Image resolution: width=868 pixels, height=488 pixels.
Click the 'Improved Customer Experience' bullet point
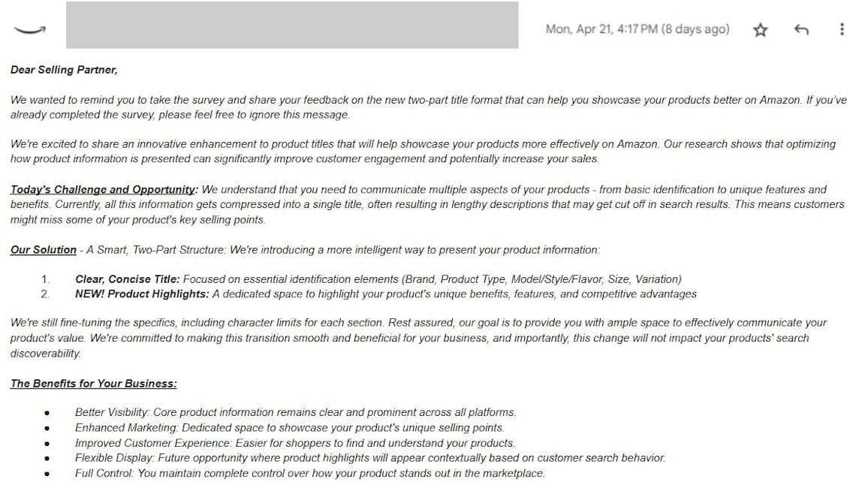tap(295, 443)
